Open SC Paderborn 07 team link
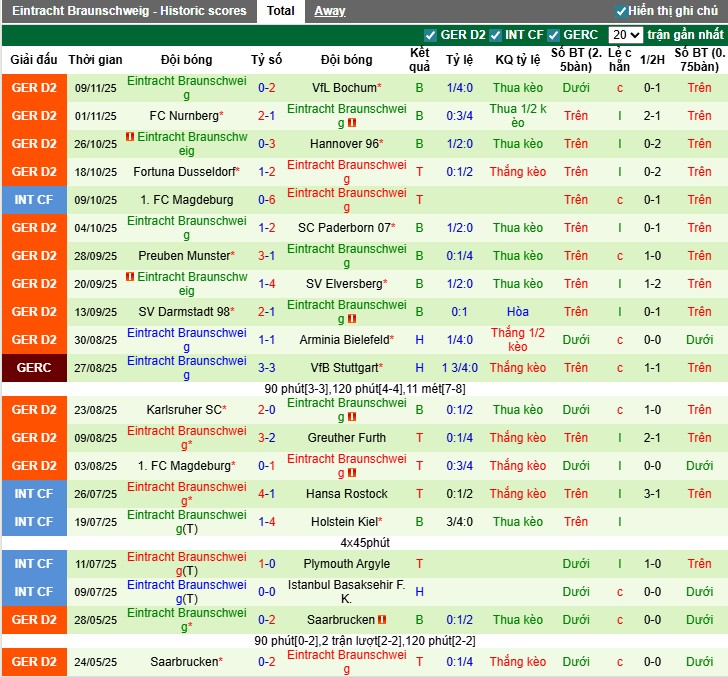The height and width of the screenshot is (677, 728). pos(346,228)
